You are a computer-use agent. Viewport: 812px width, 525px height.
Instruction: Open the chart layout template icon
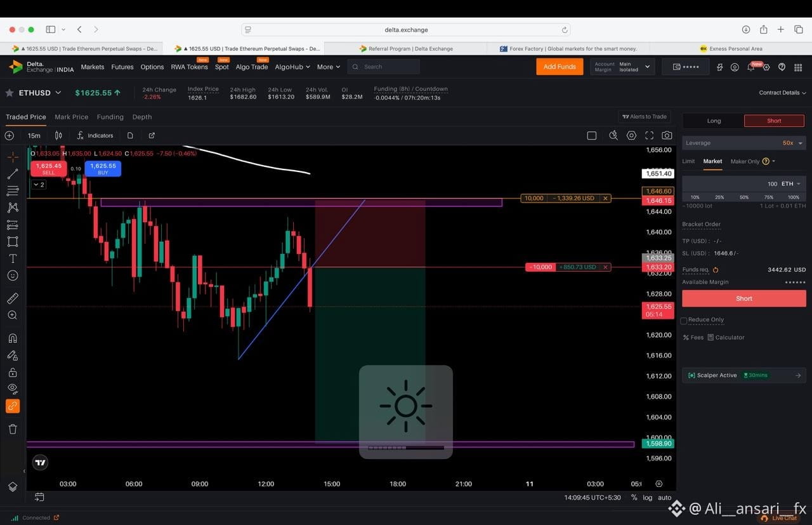(x=130, y=135)
